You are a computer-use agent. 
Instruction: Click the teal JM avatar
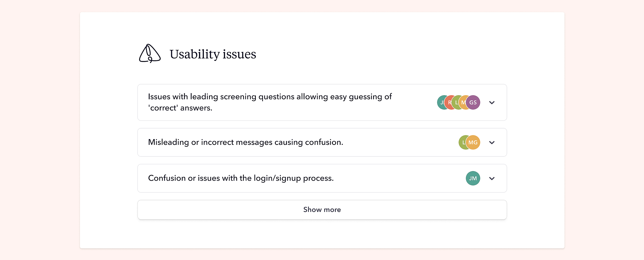click(473, 178)
